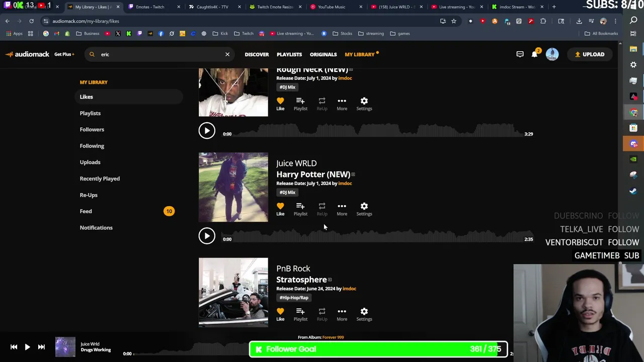The image size is (644, 362).
Task: Open the Originals page
Action: 323,54
